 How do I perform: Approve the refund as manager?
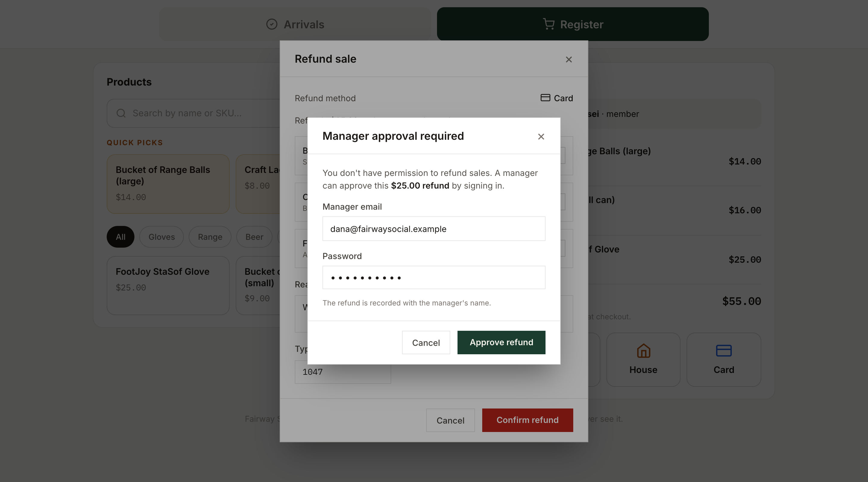[502, 342]
